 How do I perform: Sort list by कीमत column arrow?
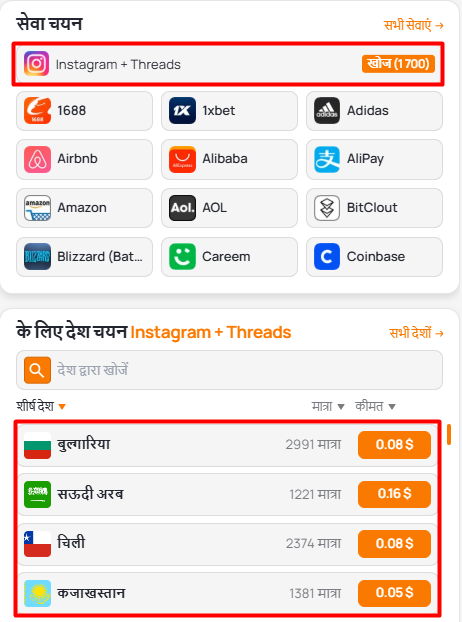coord(392,407)
